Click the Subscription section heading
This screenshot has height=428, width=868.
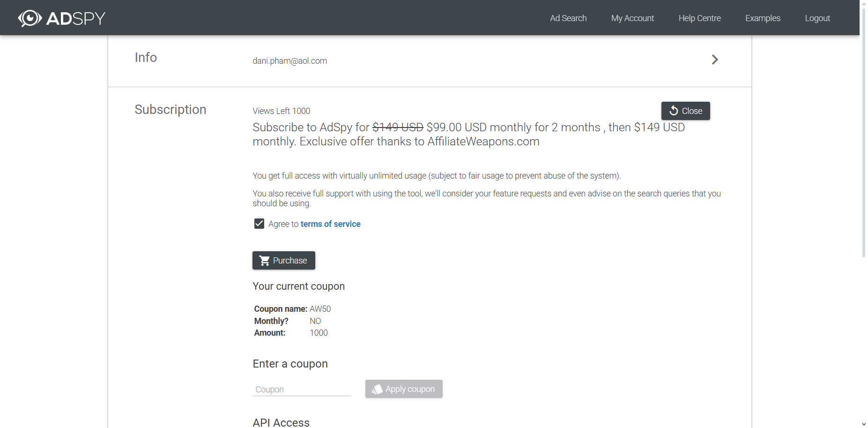(x=170, y=109)
